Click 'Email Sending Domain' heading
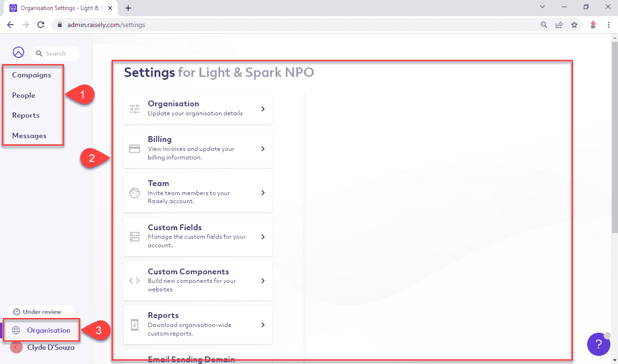The image size is (618, 364). point(191,359)
